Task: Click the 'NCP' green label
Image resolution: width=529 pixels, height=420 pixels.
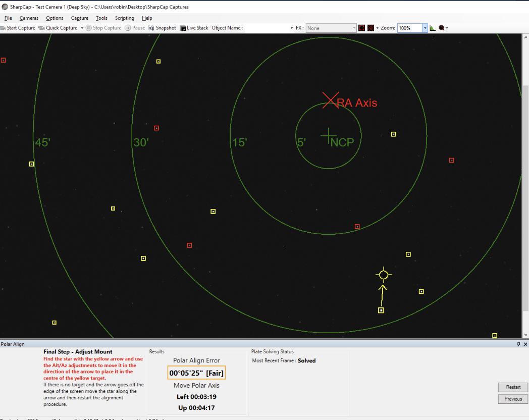Action: 342,142
